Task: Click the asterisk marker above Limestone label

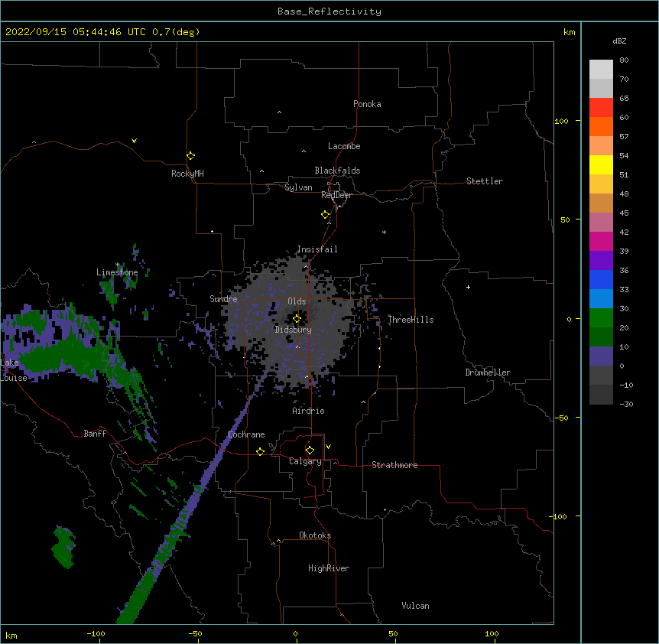Action: 118,265
